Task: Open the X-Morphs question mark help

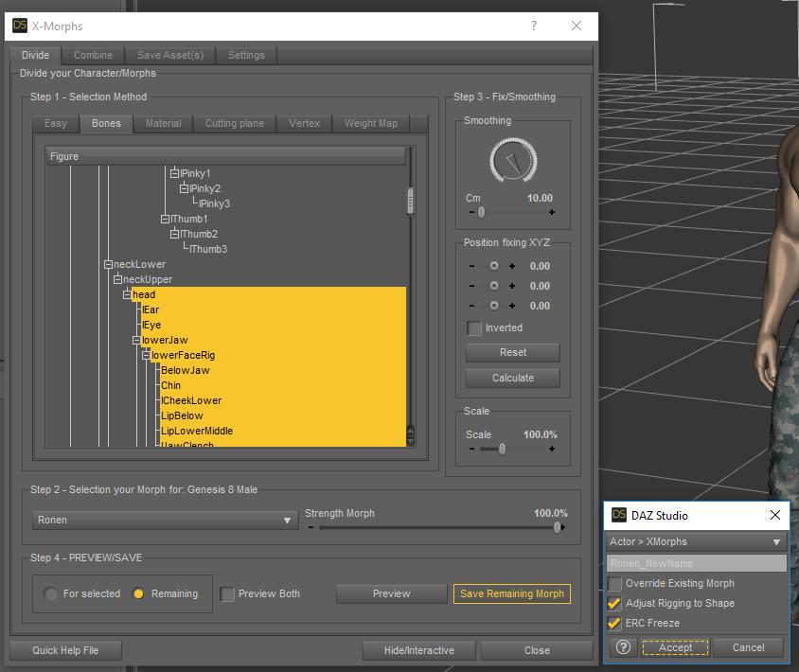Action: point(534,26)
